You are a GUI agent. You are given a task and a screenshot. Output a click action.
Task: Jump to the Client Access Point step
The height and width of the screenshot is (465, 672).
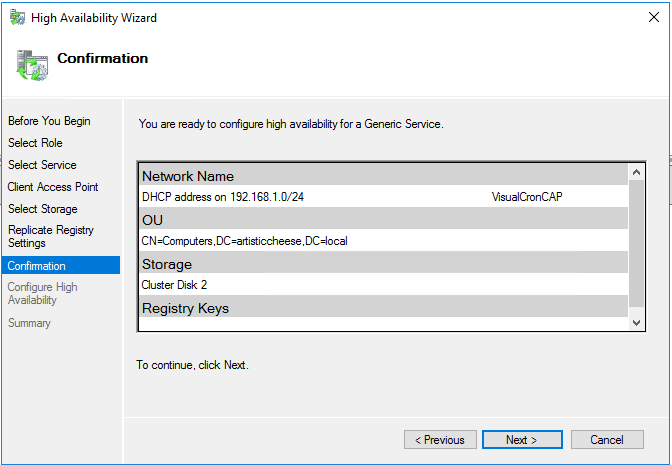click(53, 187)
